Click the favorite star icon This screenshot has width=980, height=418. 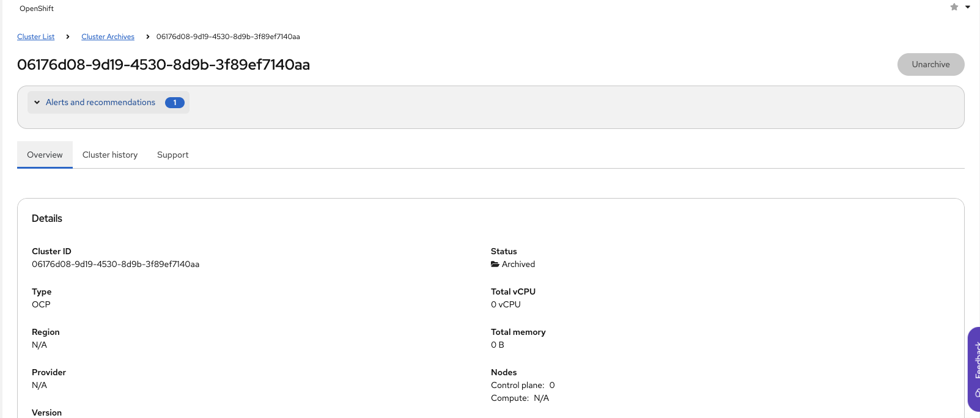[x=954, y=7]
